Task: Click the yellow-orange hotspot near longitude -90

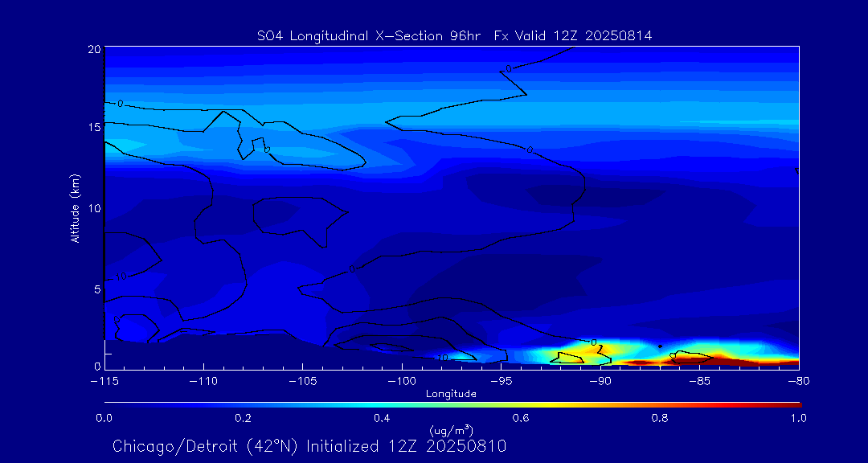Action: [x=600, y=350]
